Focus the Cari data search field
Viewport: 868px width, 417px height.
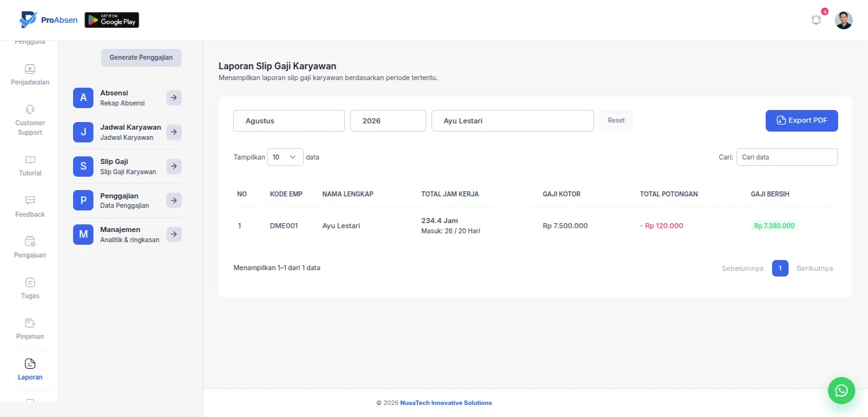pos(787,157)
